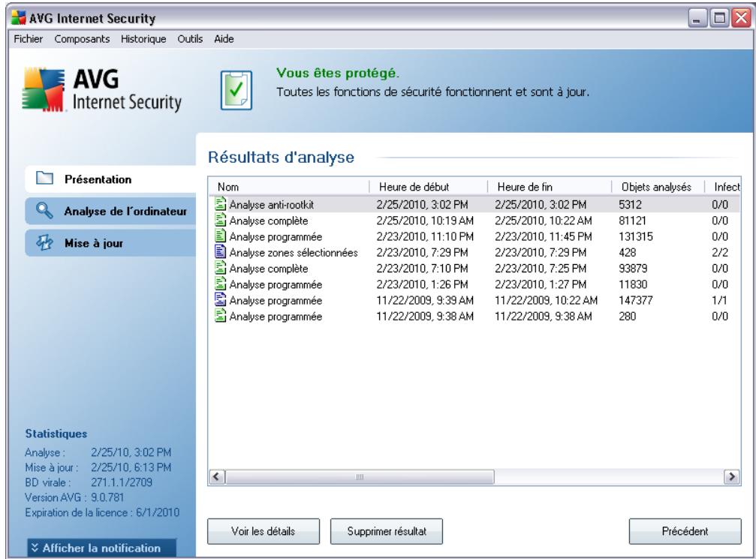
Task: Click the green checkmark protection status icon
Action: (236, 90)
